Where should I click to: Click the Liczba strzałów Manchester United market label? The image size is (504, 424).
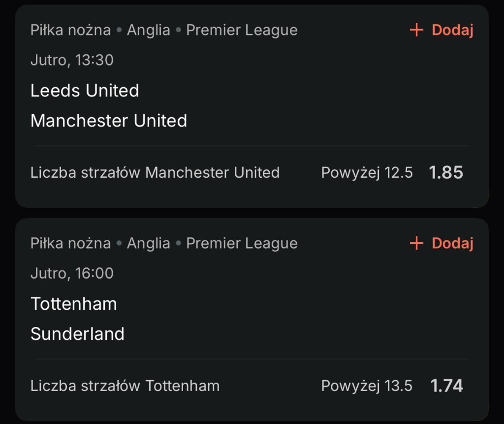point(155,173)
